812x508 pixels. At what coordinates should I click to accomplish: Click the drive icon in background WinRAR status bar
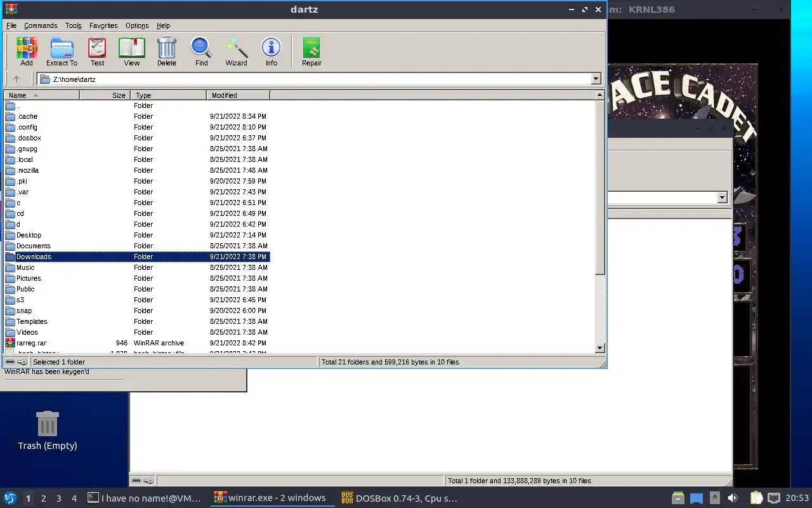click(136, 481)
